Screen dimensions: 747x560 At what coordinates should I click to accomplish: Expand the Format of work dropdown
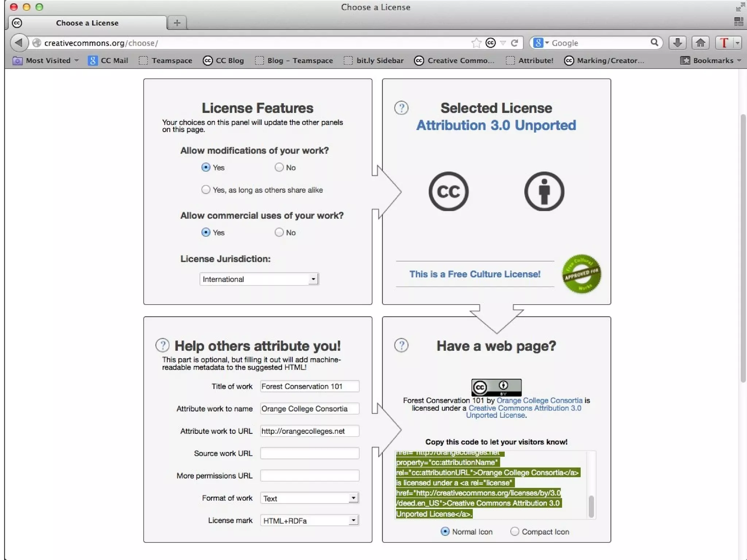click(x=309, y=498)
